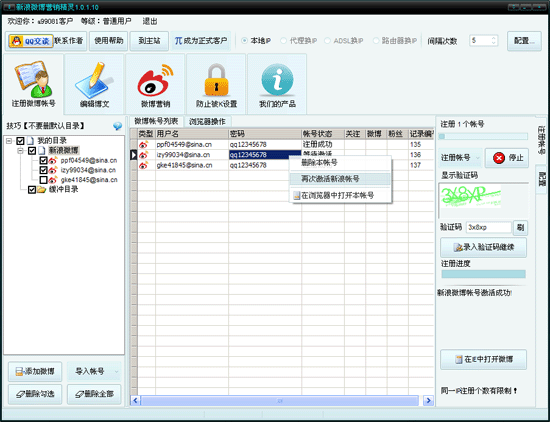Switch to the 浏览器操作 tab

pyautogui.click(x=207, y=122)
